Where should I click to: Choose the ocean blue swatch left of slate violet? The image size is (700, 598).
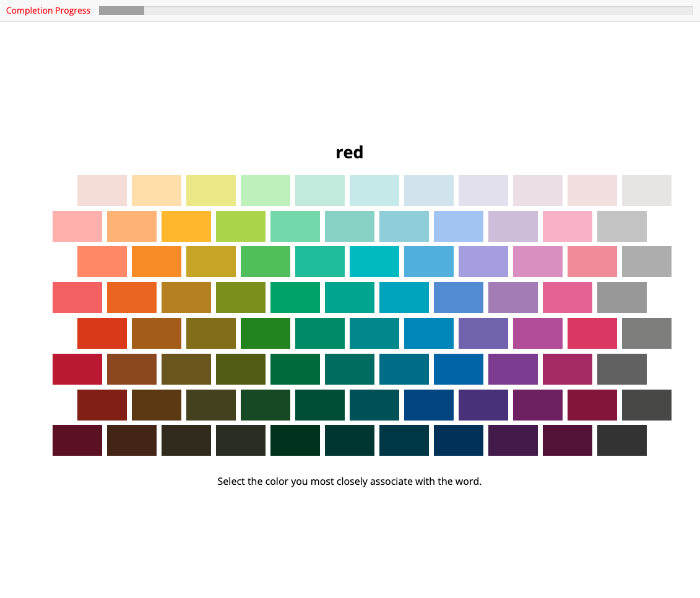tap(429, 333)
